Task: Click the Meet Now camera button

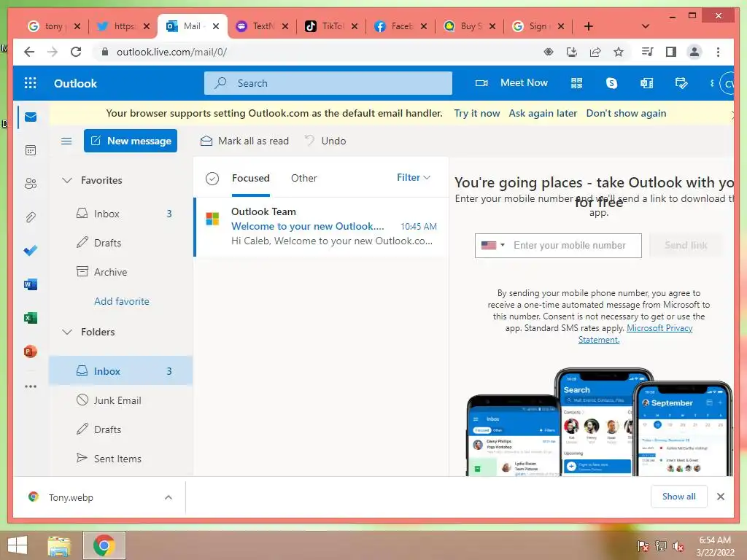Action: point(511,83)
